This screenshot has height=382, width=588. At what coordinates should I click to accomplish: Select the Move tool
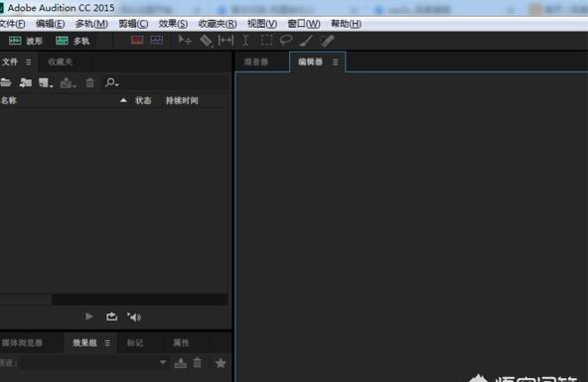185,40
